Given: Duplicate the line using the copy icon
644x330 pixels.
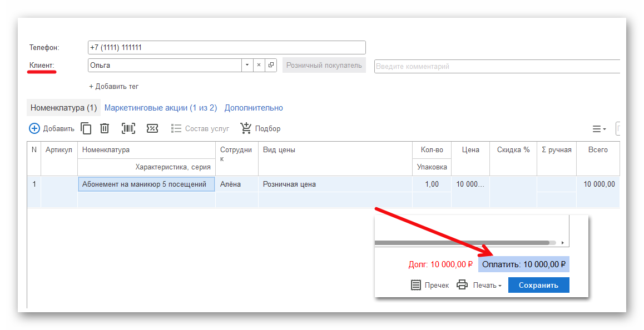Looking at the screenshot, I should click(86, 128).
